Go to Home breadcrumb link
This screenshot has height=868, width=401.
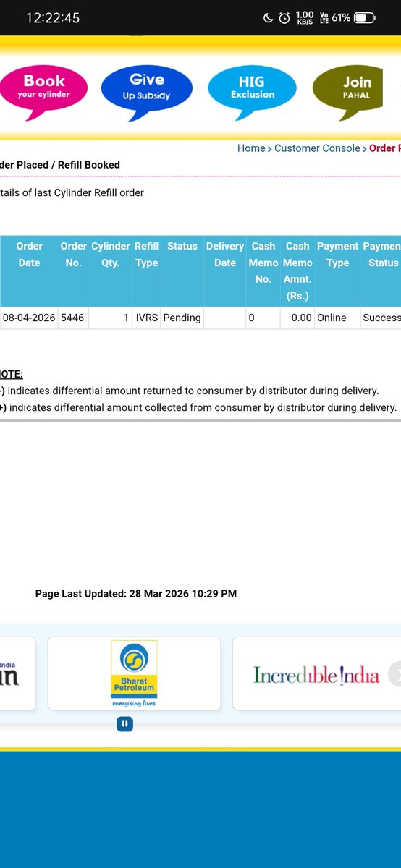pyautogui.click(x=251, y=148)
